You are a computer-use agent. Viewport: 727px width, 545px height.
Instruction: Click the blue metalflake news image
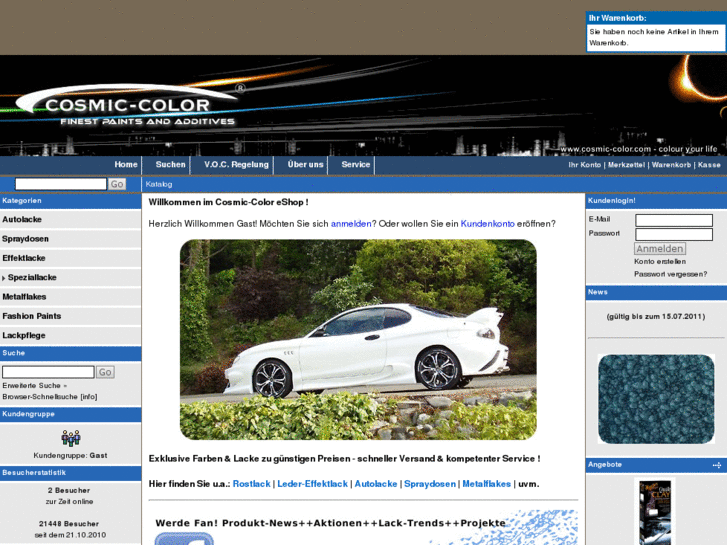(x=656, y=399)
